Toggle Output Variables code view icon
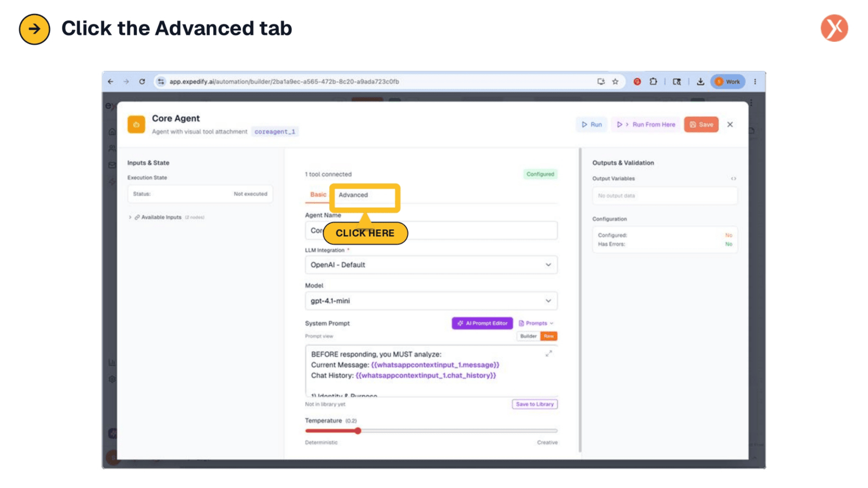The width and height of the screenshot is (868, 488). click(733, 178)
